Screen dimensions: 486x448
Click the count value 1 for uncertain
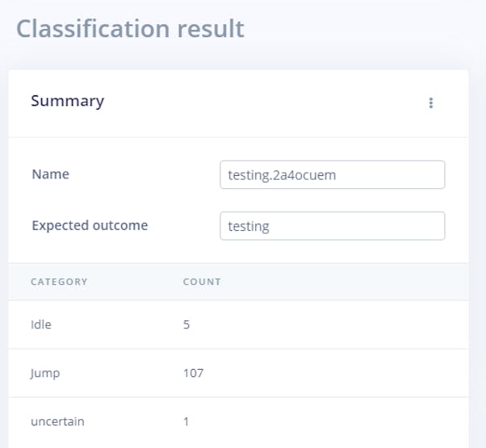tap(187, 421)
